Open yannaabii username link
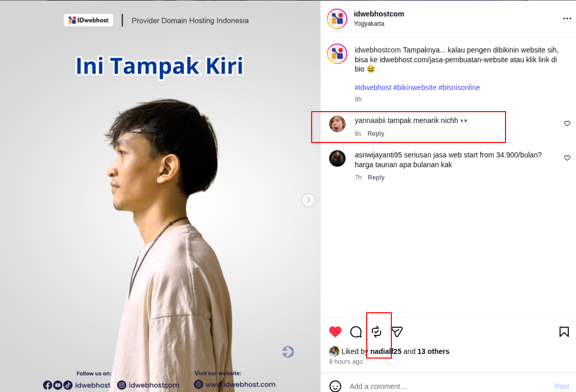The height and width of the screenshot is (392, 576). (370, 120)
